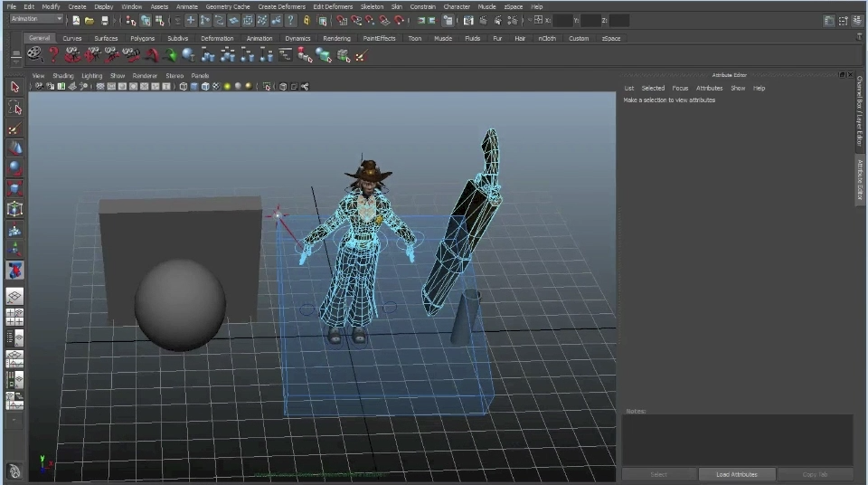
Task: Pick the Move tool in toolbox
Action: click(15, 148)
